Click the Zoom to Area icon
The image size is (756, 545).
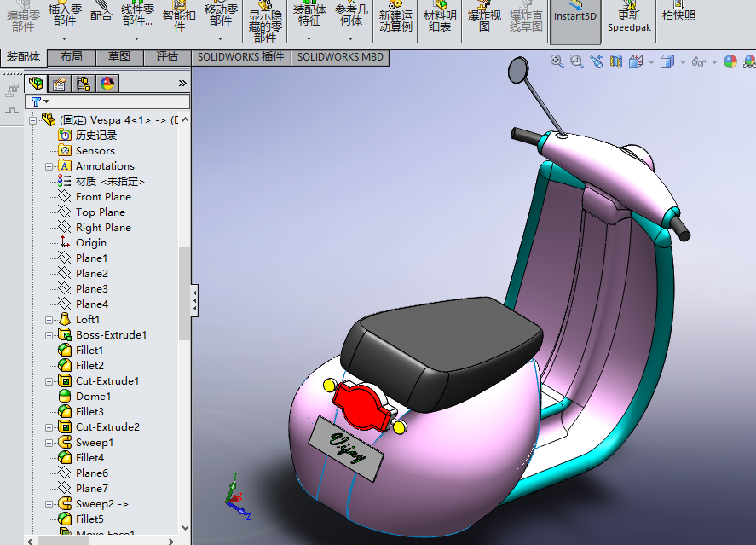tap(577, 61)
